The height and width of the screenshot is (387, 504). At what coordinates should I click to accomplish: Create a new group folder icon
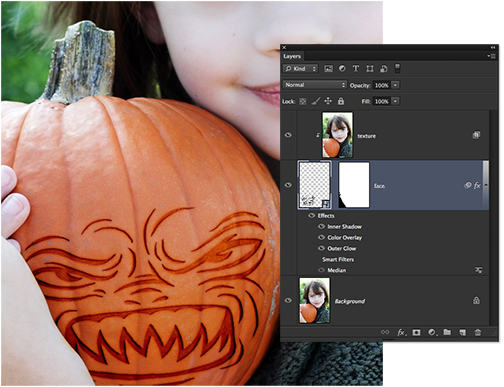tap(447, 332)
